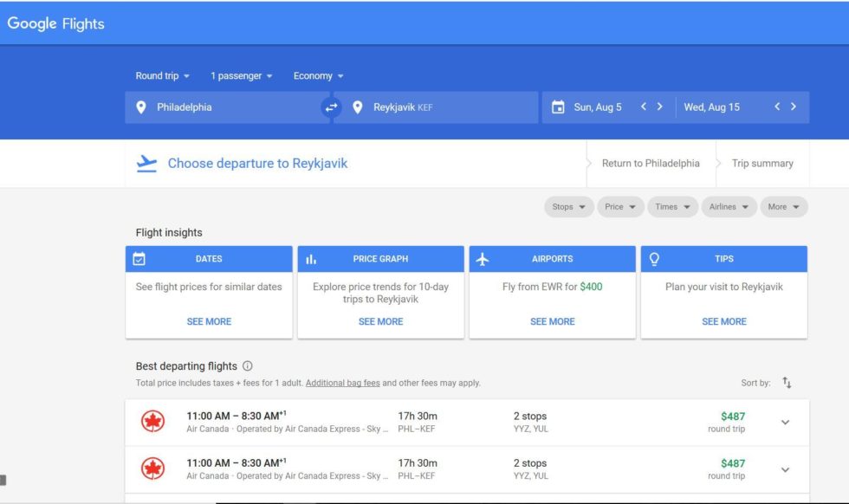Select Choose departure to Reykjavik step

click(258, 164)
